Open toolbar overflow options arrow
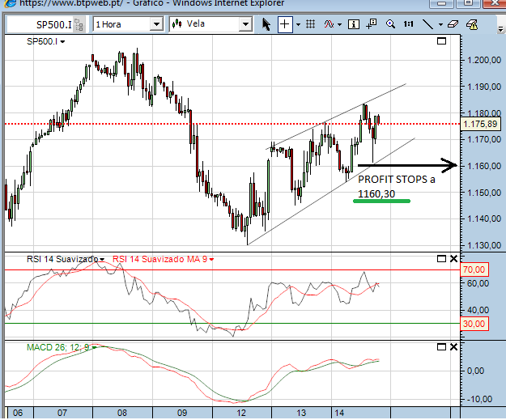This screenshot has width=506, height=420. [x=500, y=29]
